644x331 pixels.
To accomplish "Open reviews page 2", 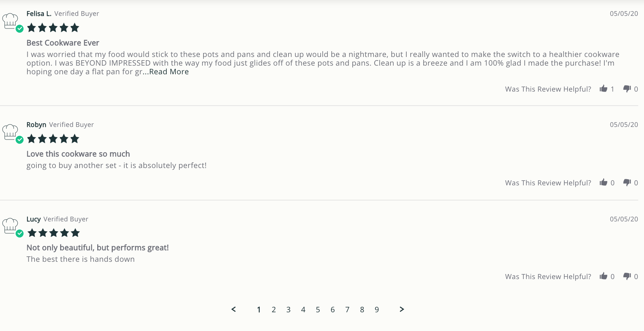I will point(274,310).
